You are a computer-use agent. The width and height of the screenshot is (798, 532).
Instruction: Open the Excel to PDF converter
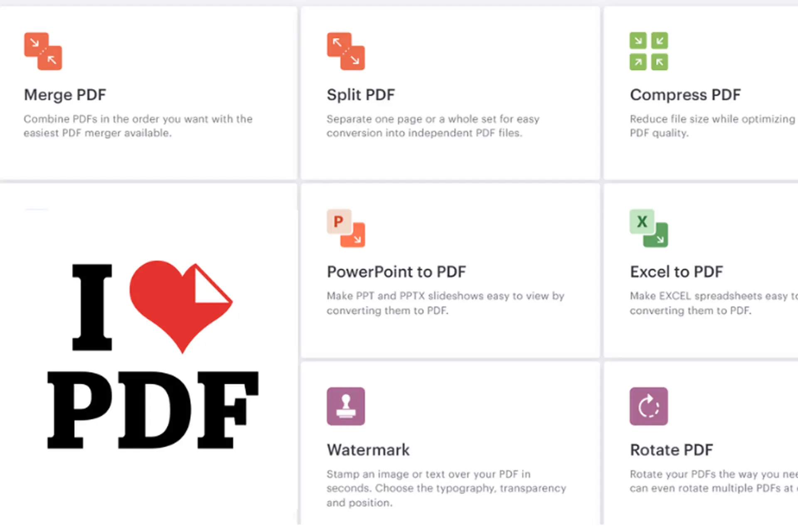click(676, 272)
